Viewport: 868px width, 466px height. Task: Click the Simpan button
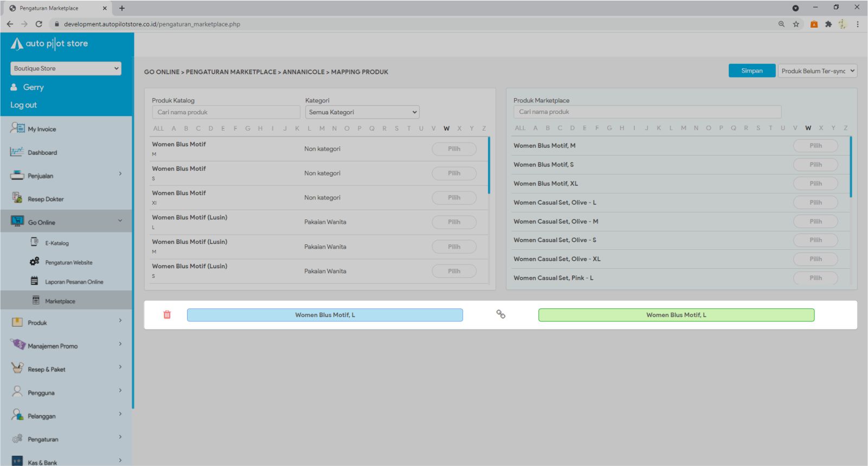click(x=751, y=71)
